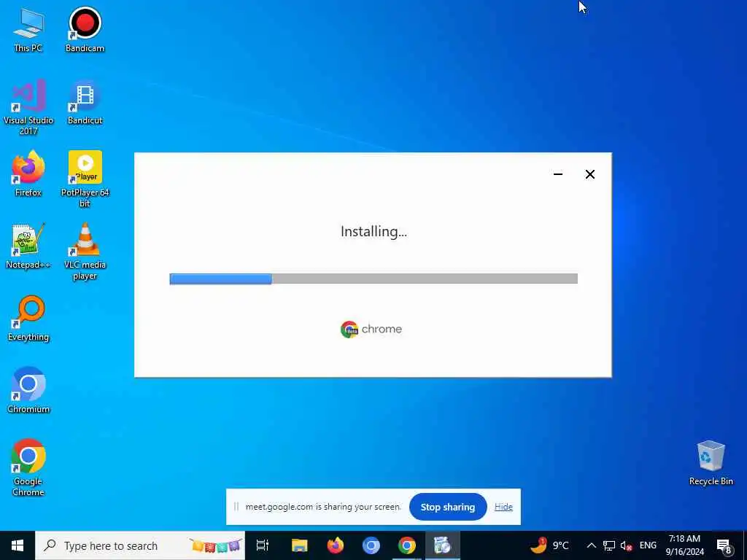Click the meet.google.com is sharing text
This screenshot has width=747, height=560.
pos(323,507)
